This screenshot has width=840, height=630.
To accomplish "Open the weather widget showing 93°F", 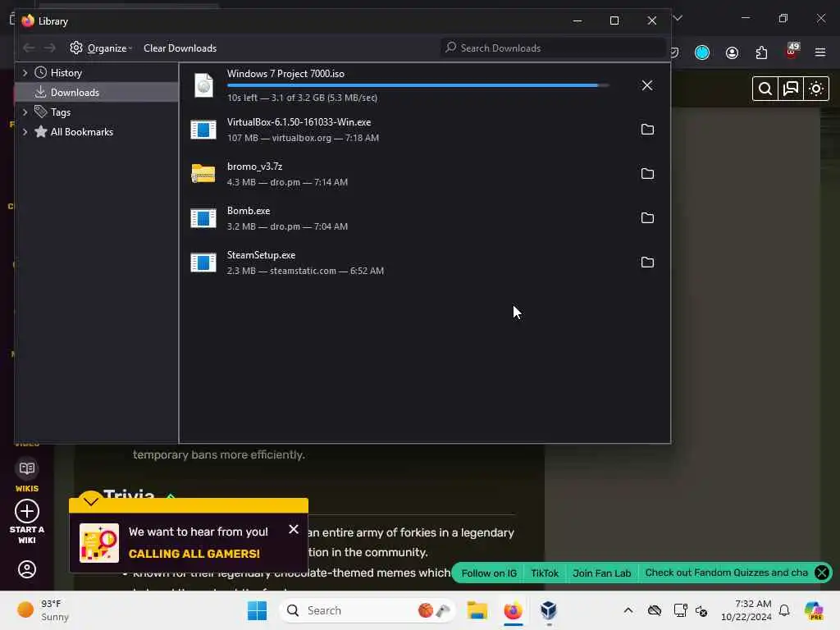I will point(43,610).
